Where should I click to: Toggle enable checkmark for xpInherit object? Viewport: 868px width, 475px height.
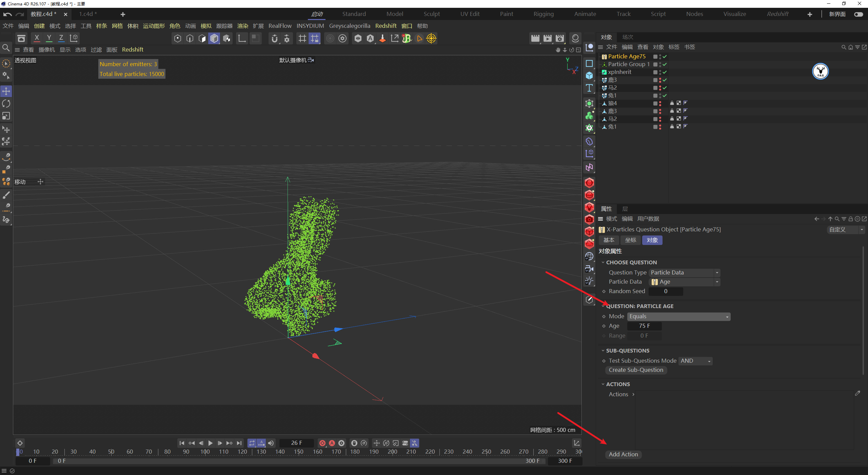[665, 72]
